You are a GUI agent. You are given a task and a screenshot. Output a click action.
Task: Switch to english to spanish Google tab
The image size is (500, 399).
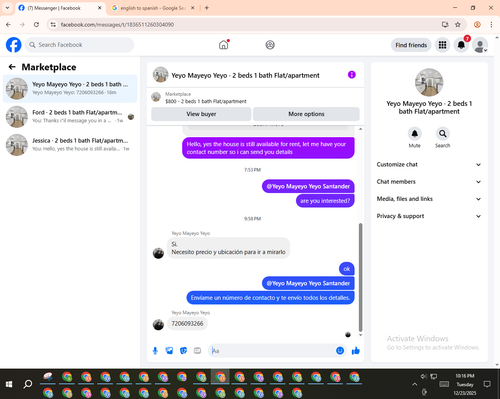pyautogui.click(x=153, y=8)
